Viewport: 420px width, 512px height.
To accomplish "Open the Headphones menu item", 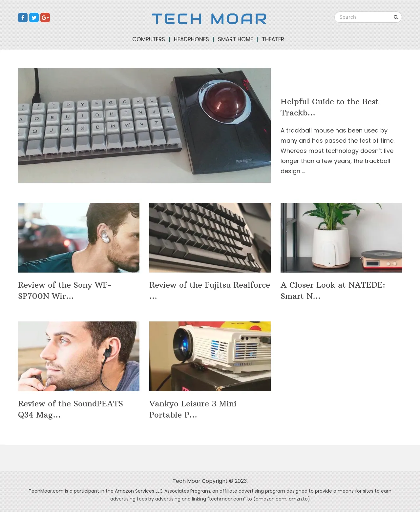I will tap(191, 39).
